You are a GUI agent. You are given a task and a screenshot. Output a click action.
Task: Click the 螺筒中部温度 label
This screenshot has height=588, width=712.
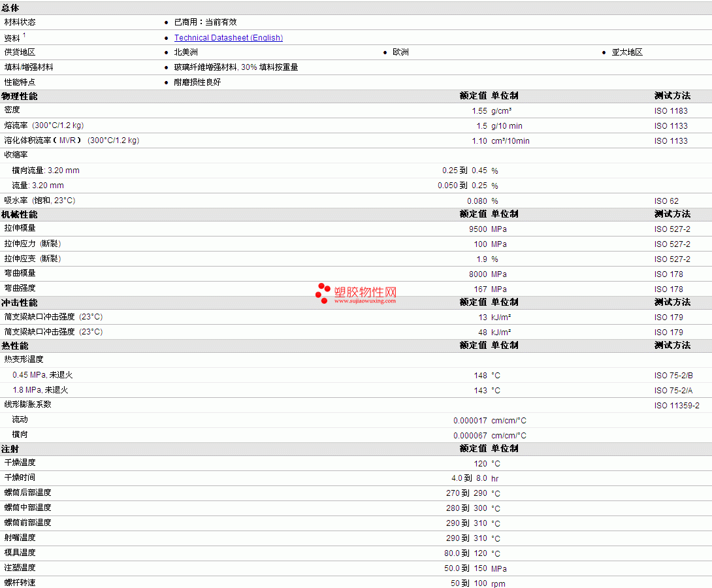27,507
